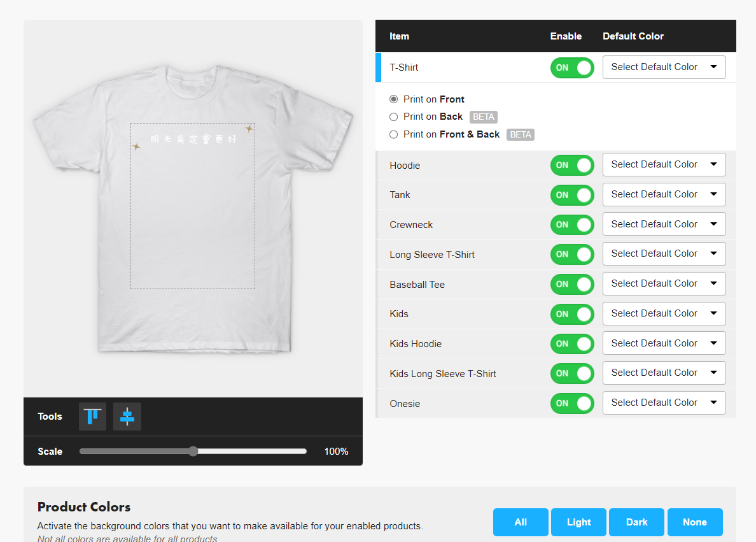
Task: Click the Tank item label
Action: (400, 195)
